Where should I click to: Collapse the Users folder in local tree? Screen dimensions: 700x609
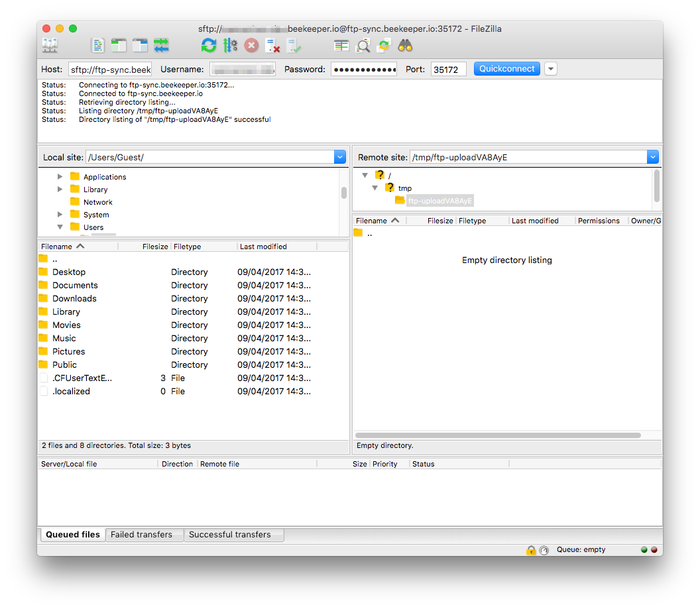click(60, 227)
